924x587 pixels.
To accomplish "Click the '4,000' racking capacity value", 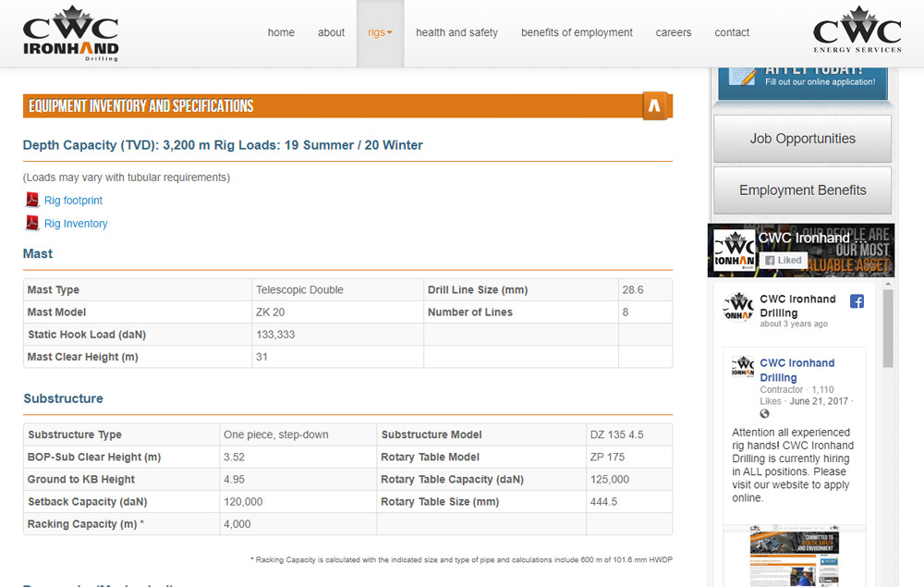I will pos(237,524).
